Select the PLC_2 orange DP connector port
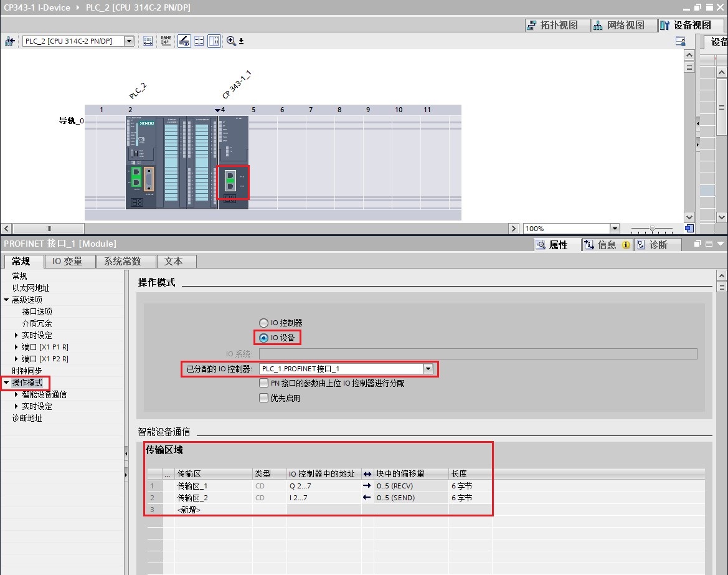This screenshot has height=575, width=728. (149, 179)
